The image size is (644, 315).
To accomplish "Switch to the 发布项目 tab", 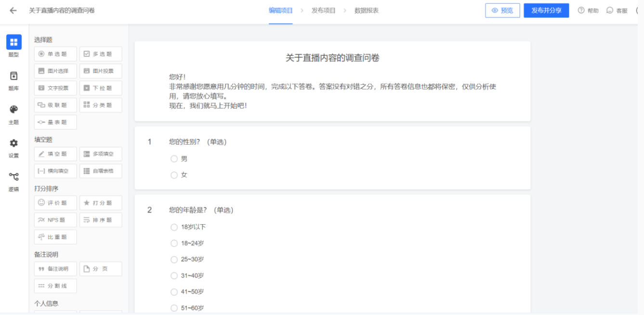I will [323, 11].
